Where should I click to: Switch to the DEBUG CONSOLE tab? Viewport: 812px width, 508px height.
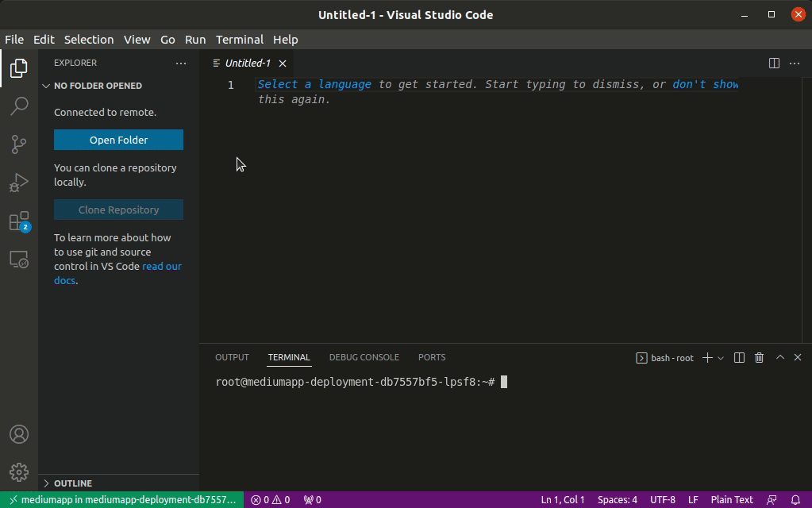pos(364,357)
